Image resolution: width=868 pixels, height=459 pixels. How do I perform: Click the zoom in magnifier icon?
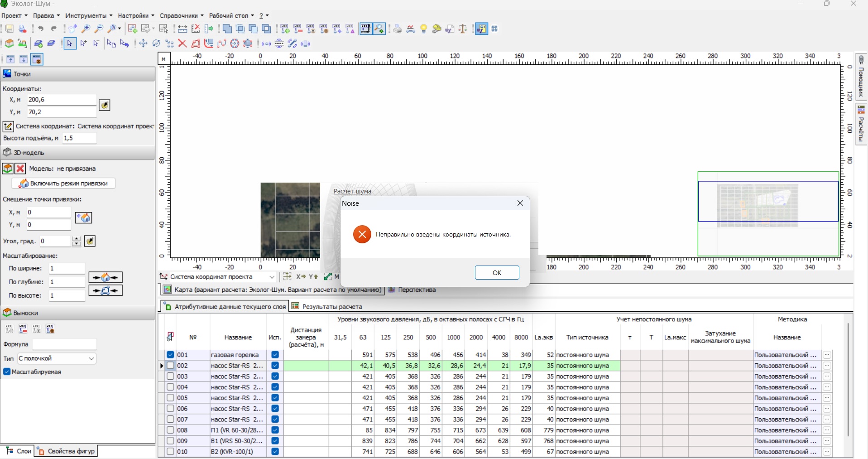click(x=86, y=29)
